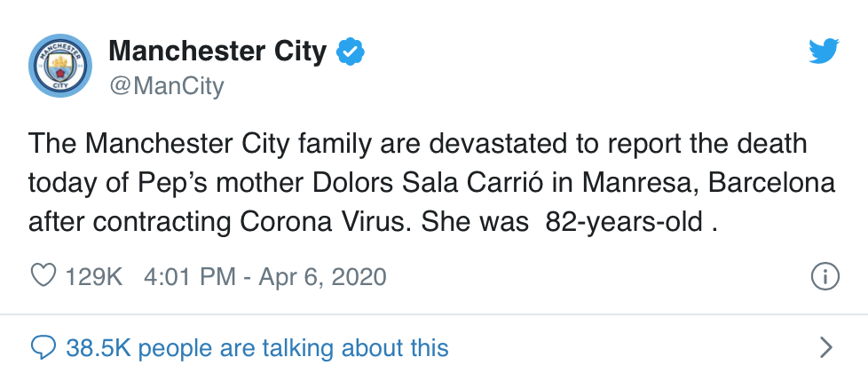Click the word 'devastated' in the tweet
This screenshot has height=373, width=868.
[495, 144]
